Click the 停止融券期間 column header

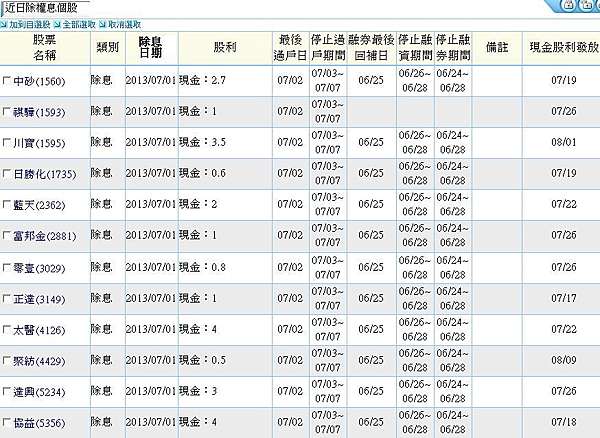[453, 48]
